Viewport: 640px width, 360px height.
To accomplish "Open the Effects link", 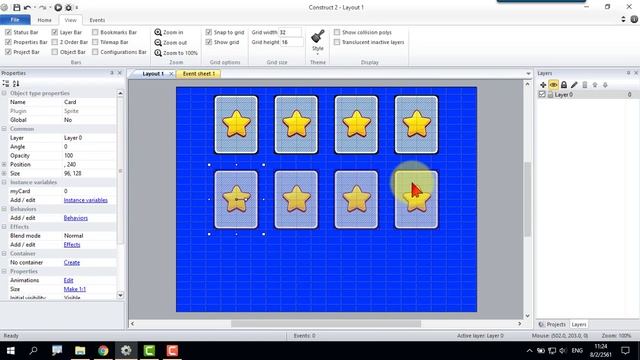I will 72,244.
